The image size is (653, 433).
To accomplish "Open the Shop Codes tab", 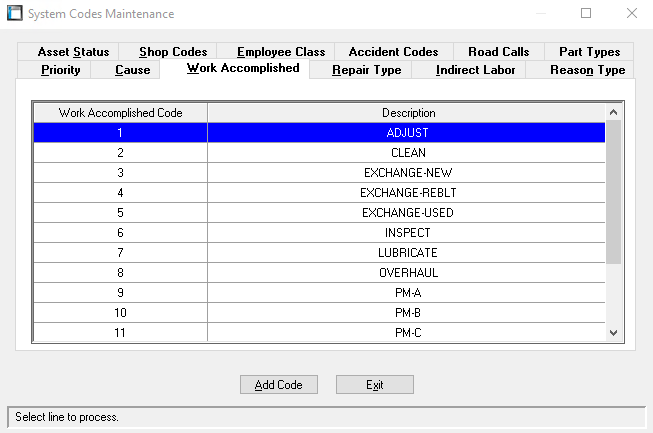I will point(173,52).
